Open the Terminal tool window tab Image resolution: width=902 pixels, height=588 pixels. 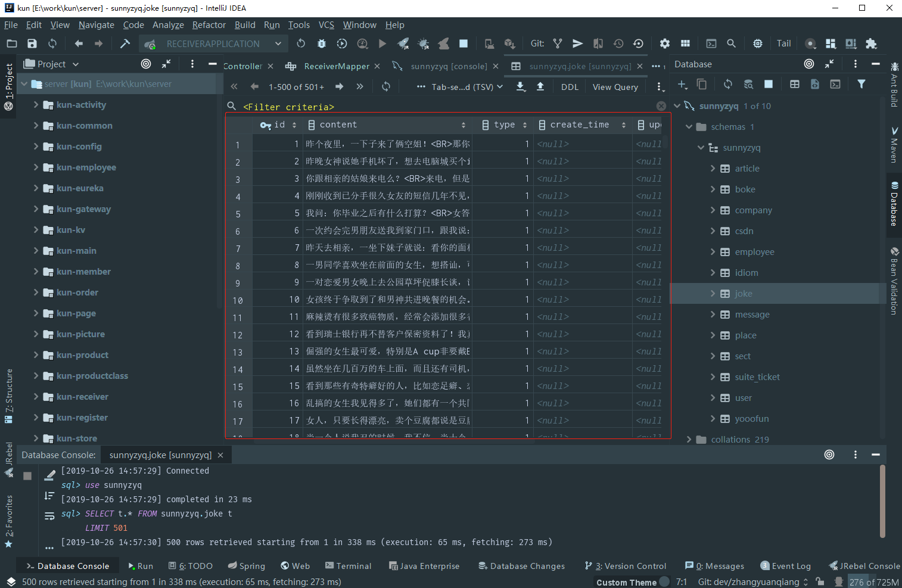tap(349, 566)
